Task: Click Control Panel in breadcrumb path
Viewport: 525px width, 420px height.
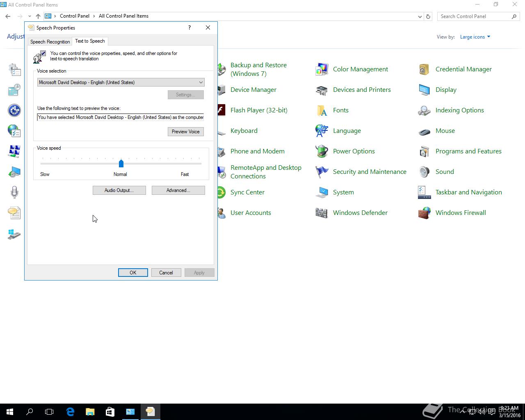Action: pyautogui.click(x=75, y=16)
